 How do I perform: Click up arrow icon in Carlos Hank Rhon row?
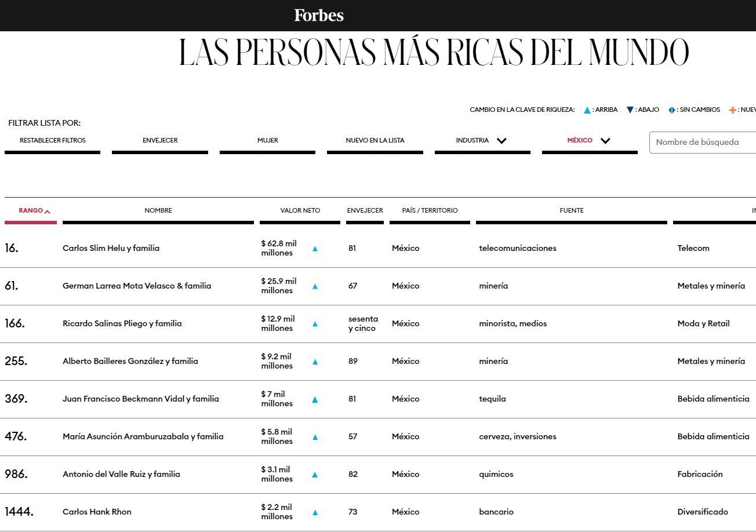(315, 512)
